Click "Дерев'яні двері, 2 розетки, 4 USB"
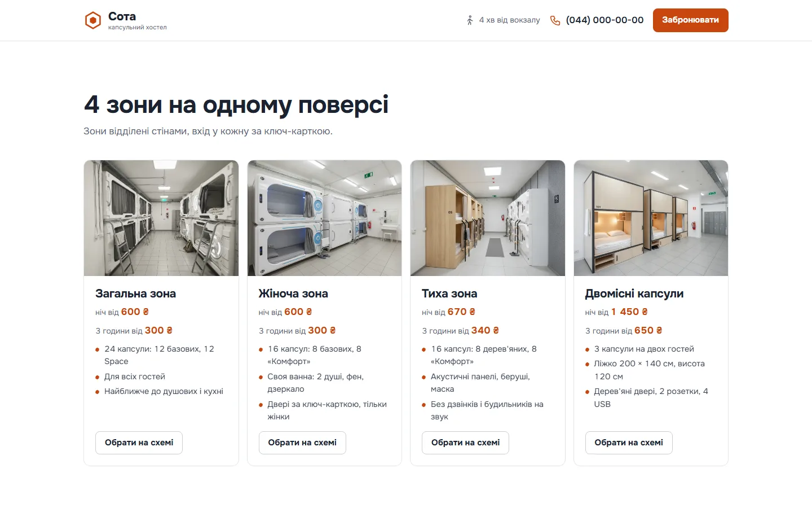Screen dimensions: 812x508 click(x=651, y=397)
